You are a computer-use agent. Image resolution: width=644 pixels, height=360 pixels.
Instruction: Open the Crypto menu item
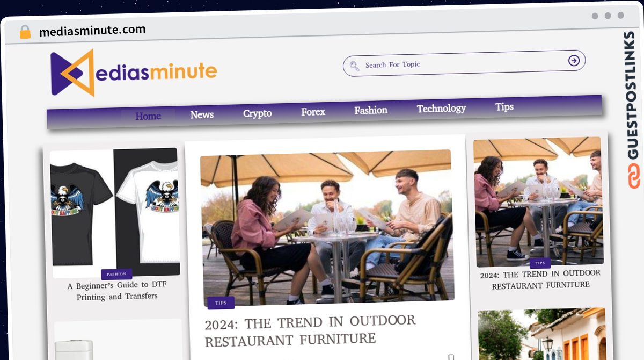[258, 113]
